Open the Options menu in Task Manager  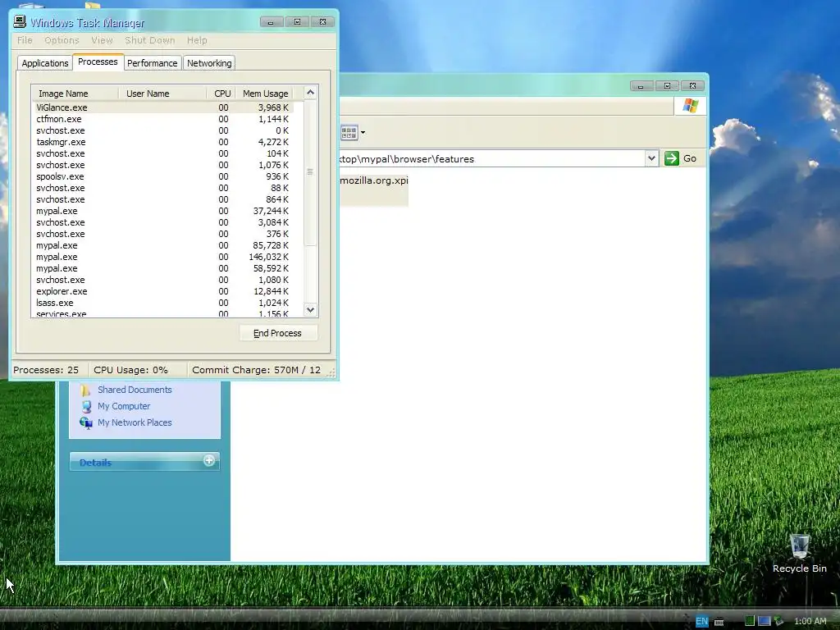[x=62, y=40]
